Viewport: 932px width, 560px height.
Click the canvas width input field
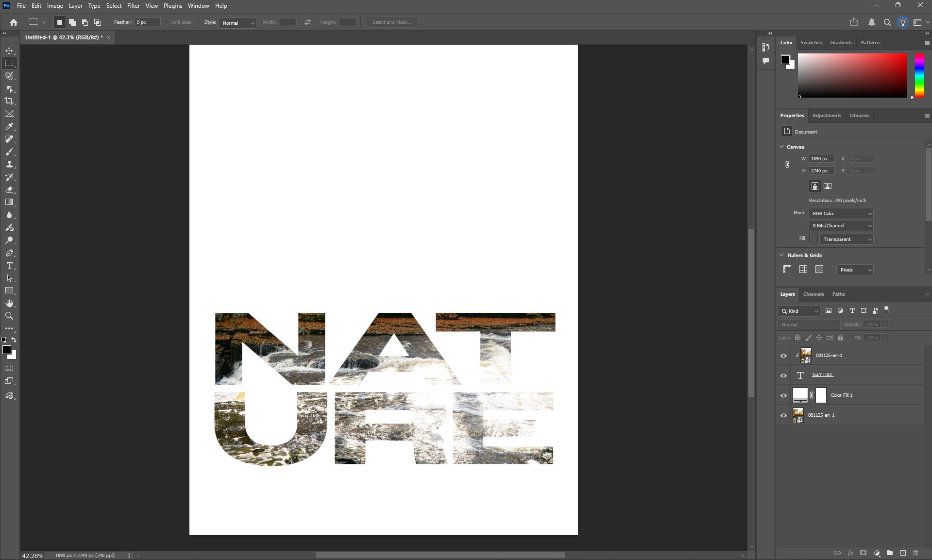point(821,159)
